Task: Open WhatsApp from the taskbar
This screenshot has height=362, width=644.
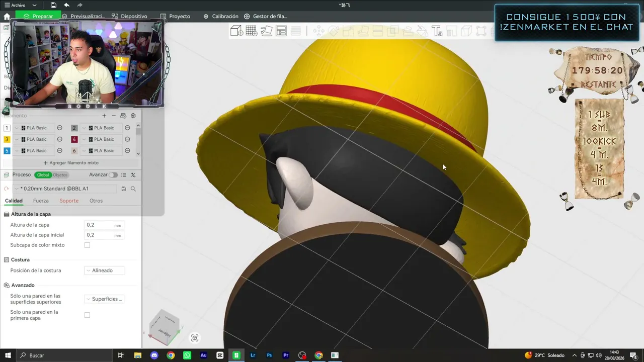Action: [x=187, y=355]
